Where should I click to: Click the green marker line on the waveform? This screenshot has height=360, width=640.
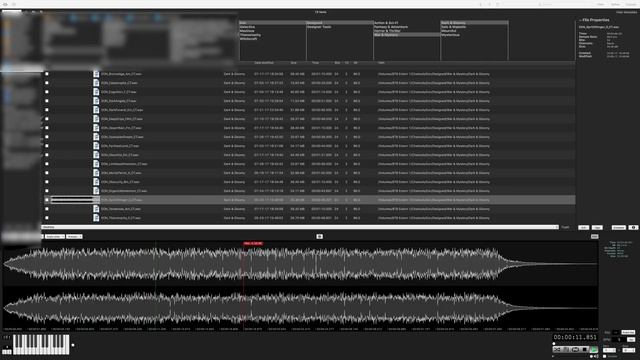point(155,286)
